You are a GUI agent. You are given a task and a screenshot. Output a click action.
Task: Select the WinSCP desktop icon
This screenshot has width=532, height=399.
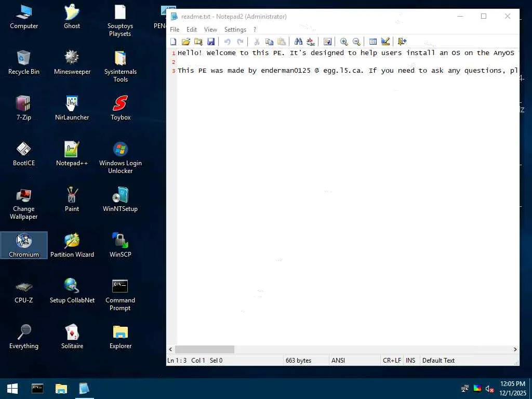click(121, 245)
